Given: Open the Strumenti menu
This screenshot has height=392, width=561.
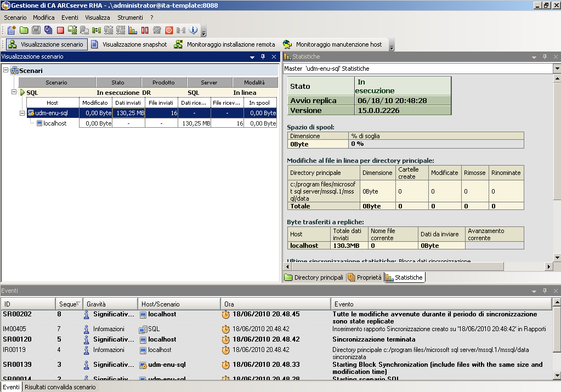Looking at the screenshot, I should click(130, 18).
